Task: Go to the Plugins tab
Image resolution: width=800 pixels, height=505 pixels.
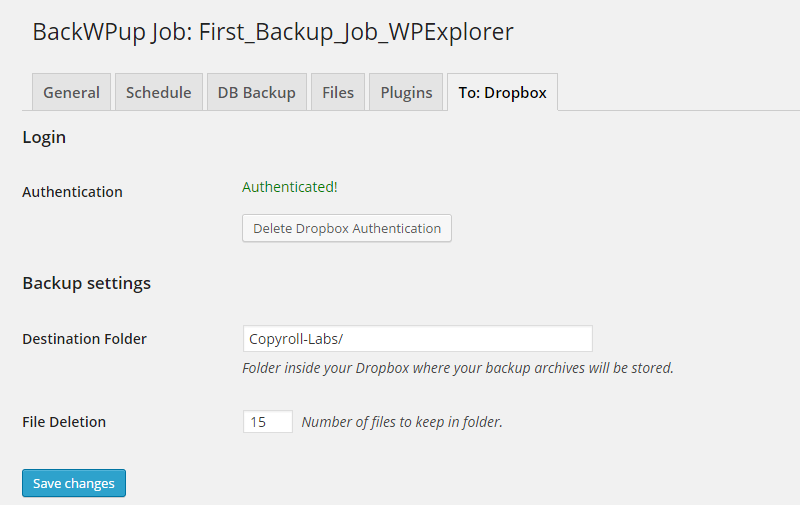Action: pyautogui.click(x=406, y=92)
